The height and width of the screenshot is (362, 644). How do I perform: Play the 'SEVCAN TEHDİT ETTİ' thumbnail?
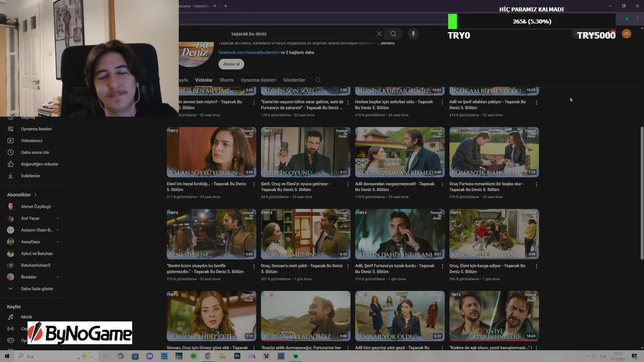click(x=211, y=316)
